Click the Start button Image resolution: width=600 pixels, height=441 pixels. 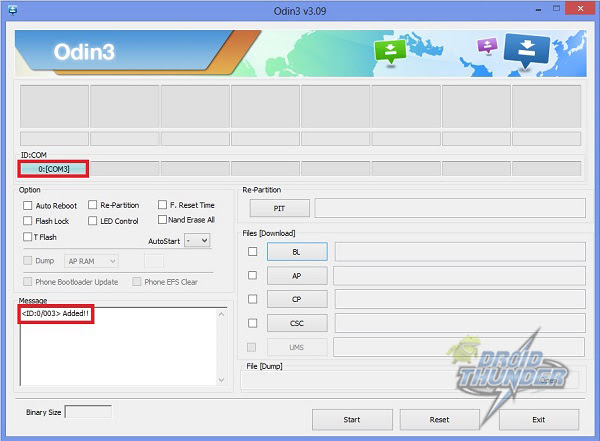coord(352,420)
